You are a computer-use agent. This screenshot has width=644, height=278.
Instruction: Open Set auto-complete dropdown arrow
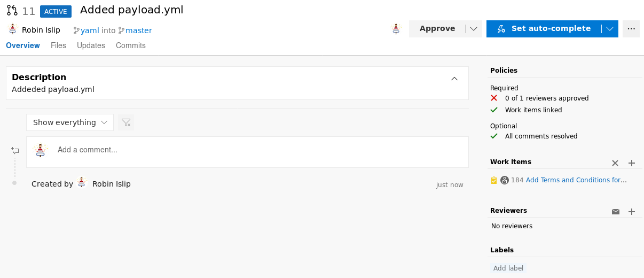(x=610, y=29)
